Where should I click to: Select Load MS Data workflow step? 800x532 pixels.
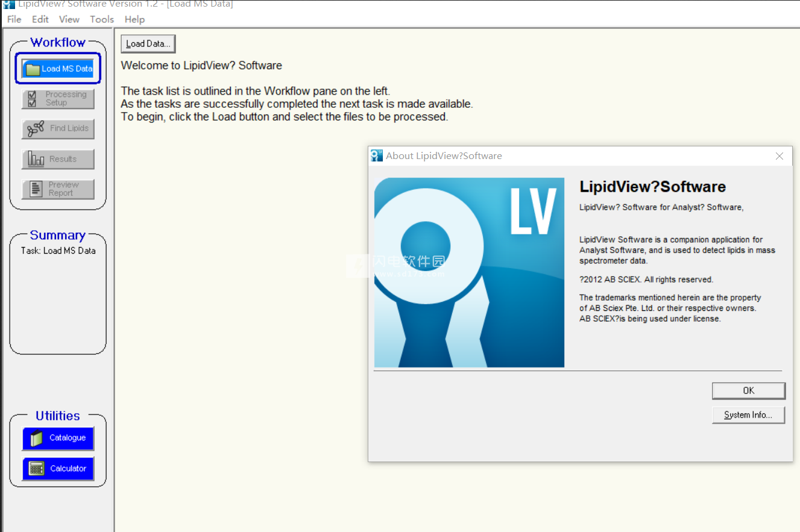pyautogui.click(x=58, y=69)
